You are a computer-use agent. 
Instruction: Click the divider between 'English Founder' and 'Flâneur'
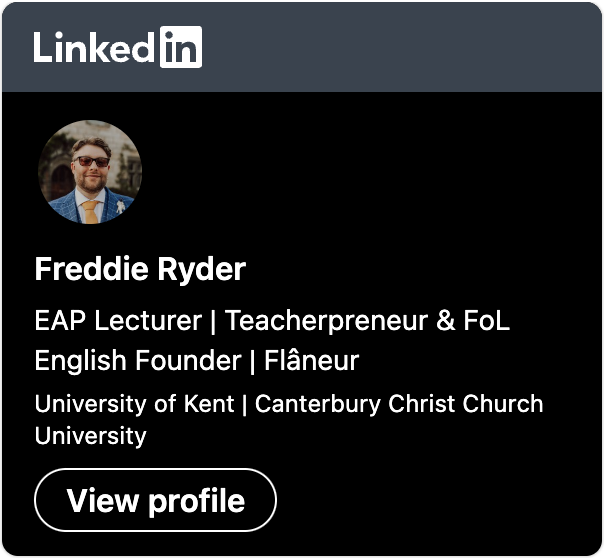pyautogui.click(x=253, y=361)
